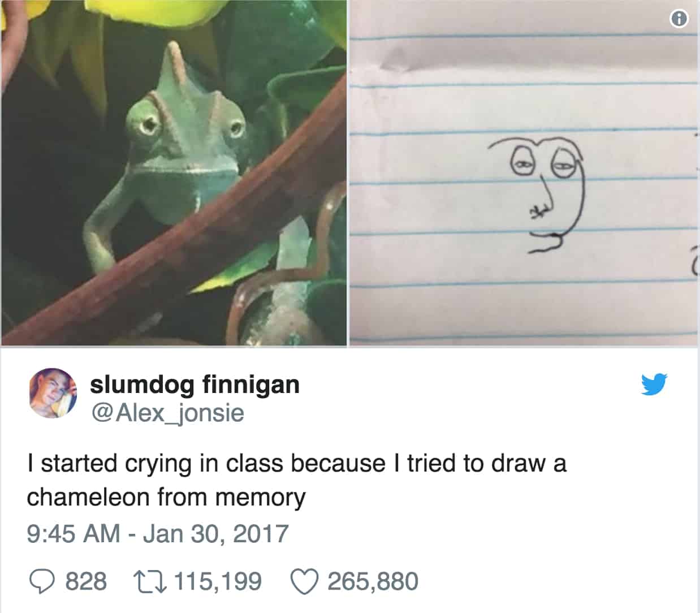Click the word chameleon in the tweet
The width and height of the screenshot is (700, 613).
tap(88, 498)
